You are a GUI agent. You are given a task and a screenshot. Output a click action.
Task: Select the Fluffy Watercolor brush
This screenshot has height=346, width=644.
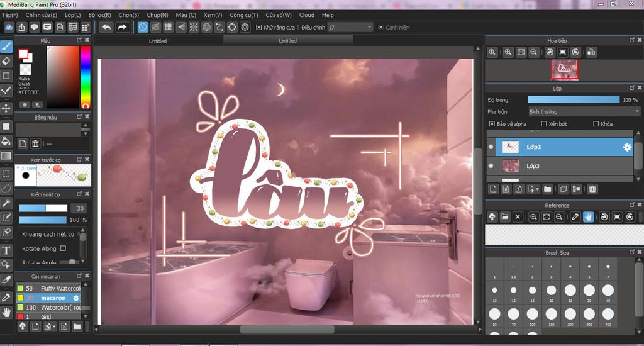pos(49,288)
